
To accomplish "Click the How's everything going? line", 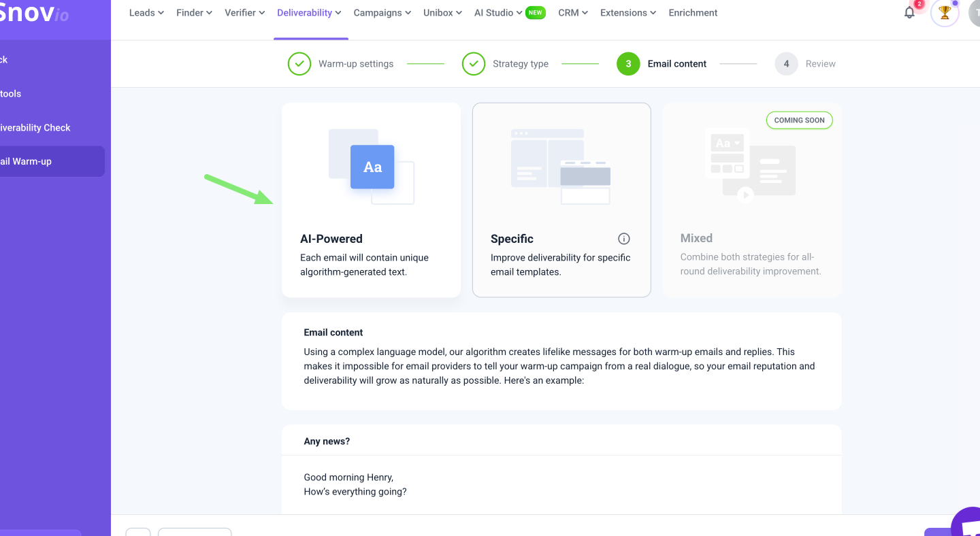I will (355, 492).
